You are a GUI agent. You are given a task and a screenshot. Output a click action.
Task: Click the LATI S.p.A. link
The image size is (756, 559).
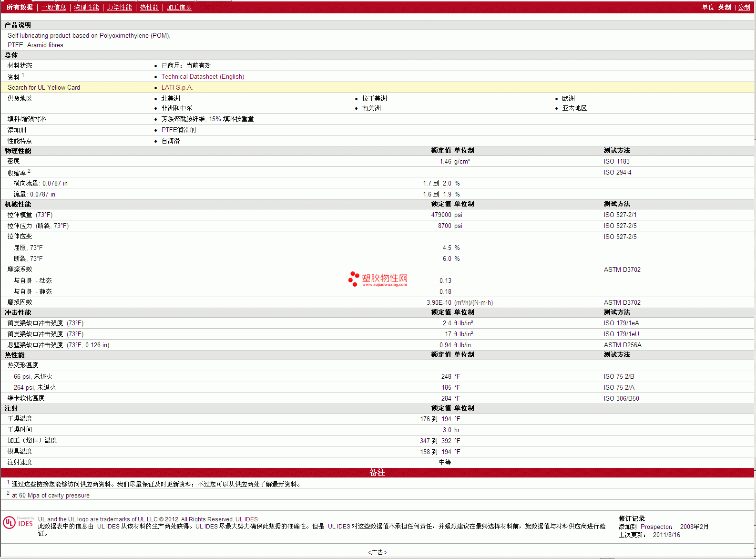tap(177, 88)
